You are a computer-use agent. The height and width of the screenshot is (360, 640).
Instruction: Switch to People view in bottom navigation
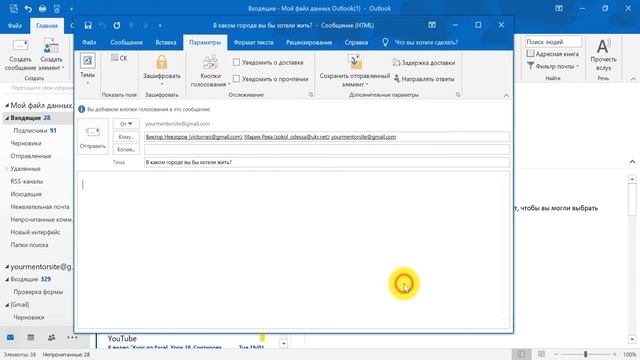click(x=51, y=337)
